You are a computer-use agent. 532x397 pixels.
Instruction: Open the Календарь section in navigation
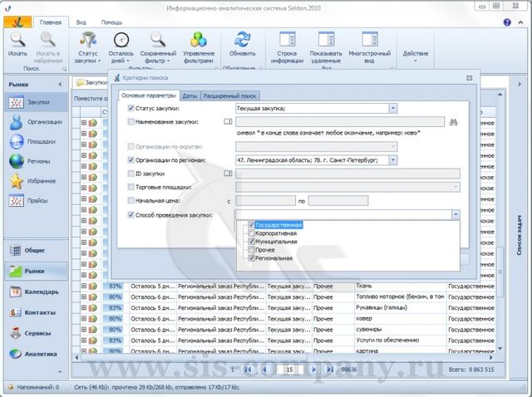coord(33,292)
